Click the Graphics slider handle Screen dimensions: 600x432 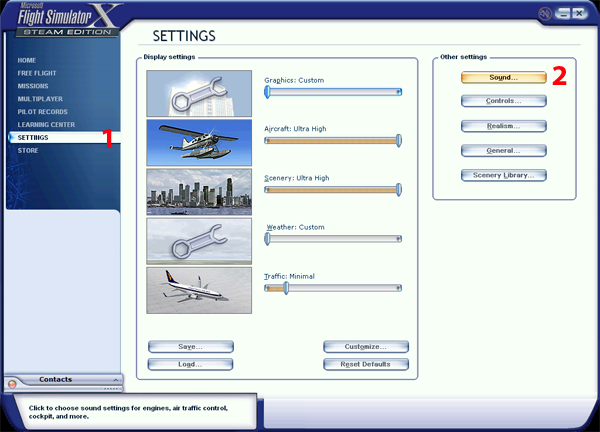coord(267,92)
